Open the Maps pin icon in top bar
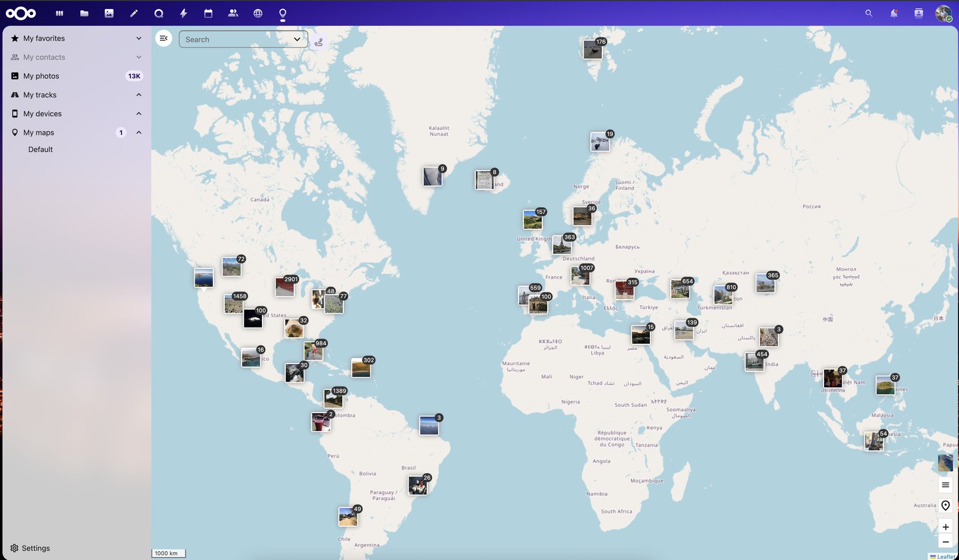 (x=283, y=14)
